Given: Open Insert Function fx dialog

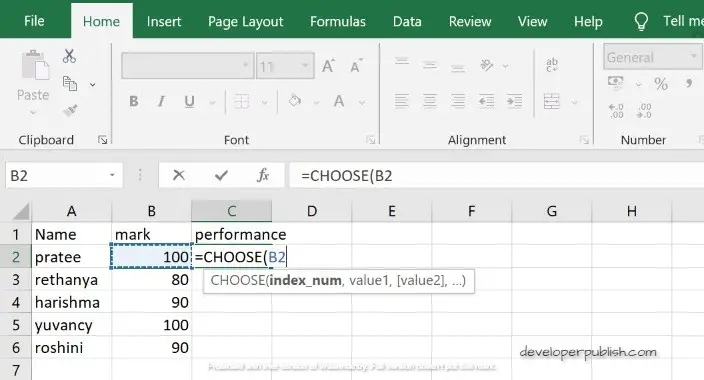Looking at the screenshot, I should (263, 175).
